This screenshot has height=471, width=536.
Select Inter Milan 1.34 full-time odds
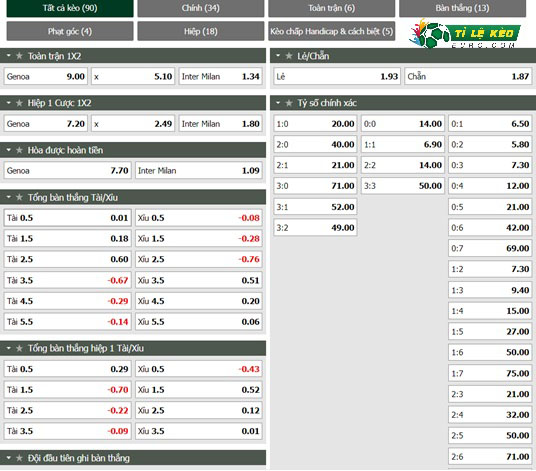pyautogui.click(x=220, y=77)
